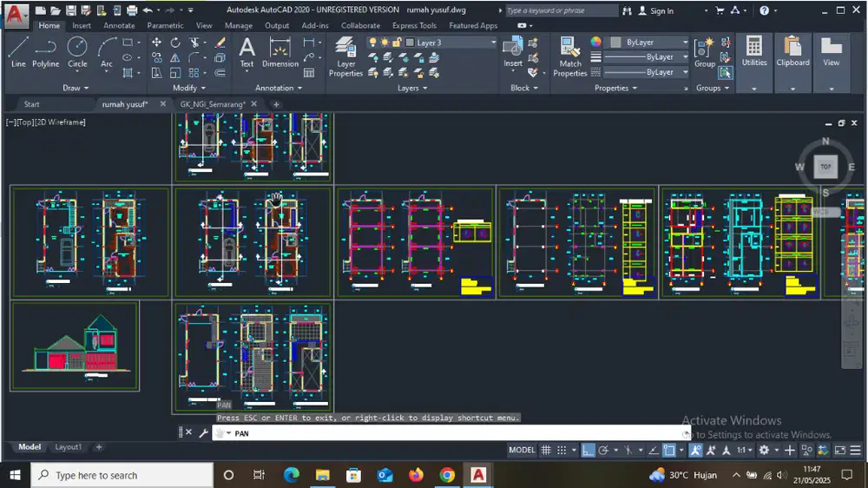This screenshot has width=868, height=488.
Task: Add a new drawing tab with plus button
Action: 276,104
